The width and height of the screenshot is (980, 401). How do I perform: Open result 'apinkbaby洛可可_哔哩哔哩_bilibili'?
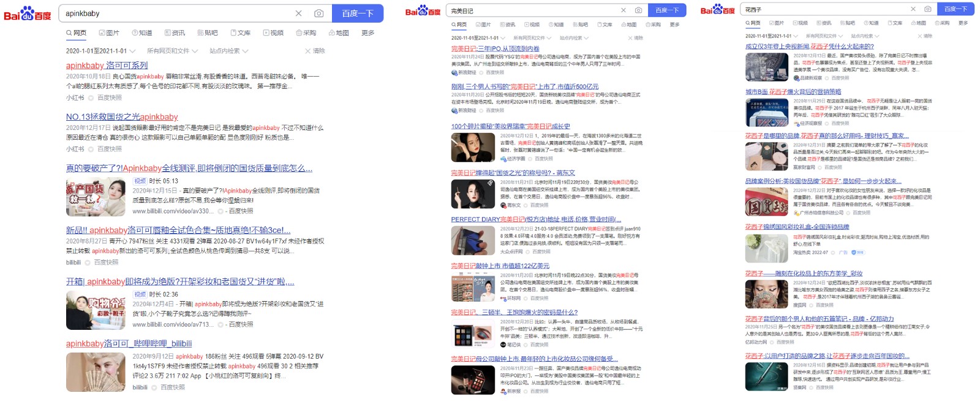coord(129,344)
